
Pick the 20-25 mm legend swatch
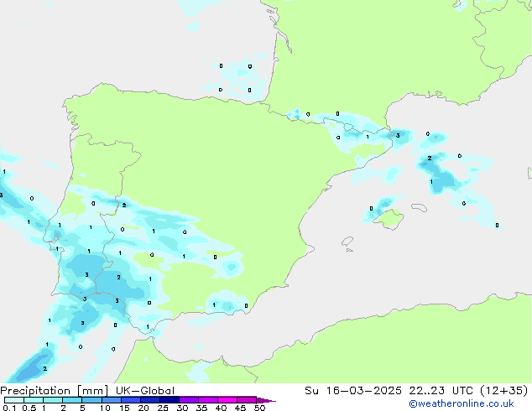coord(149,400)
